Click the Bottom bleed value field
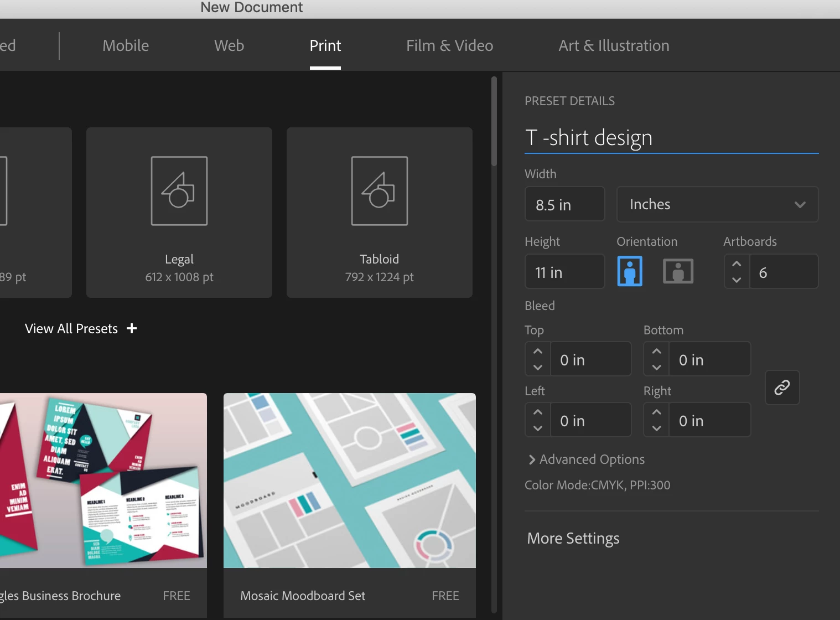 click(x=709, y=359)
